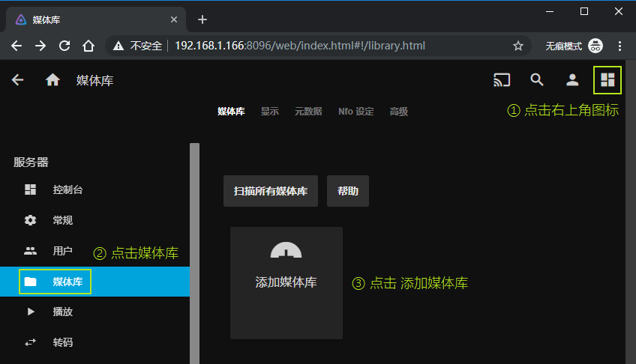
Task: Switch to the 显示 tab
Action: 269,112
